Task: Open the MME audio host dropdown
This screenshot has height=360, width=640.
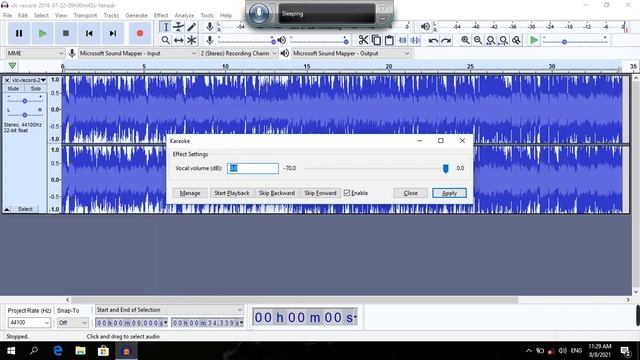Action: tap(35, 53)
